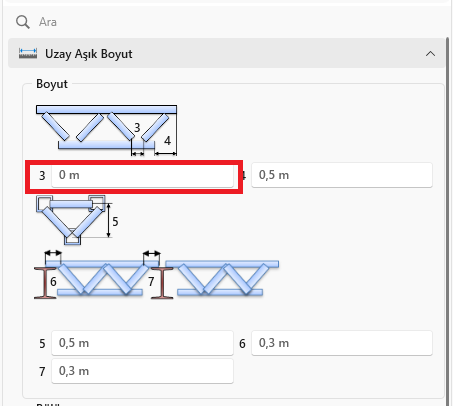Click the dimension 4 arrow in top diagram
This screenshot has height=406, width=453.
(166, 153)
